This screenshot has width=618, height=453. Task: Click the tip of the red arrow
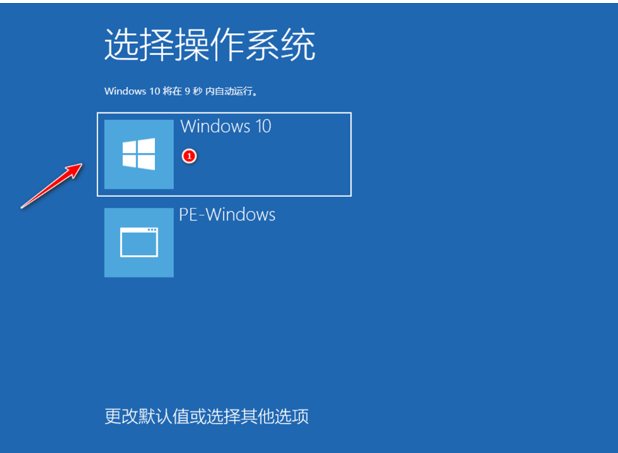click(80, 165)
